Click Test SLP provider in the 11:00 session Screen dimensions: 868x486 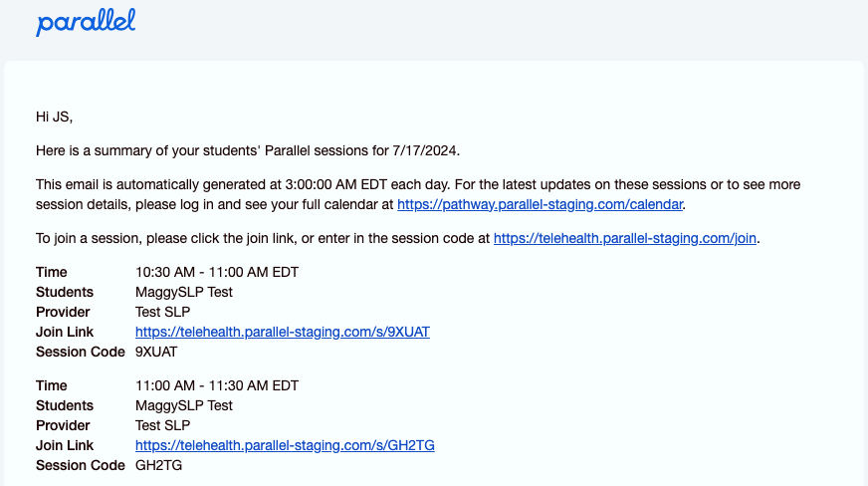[x=162, y=425]
